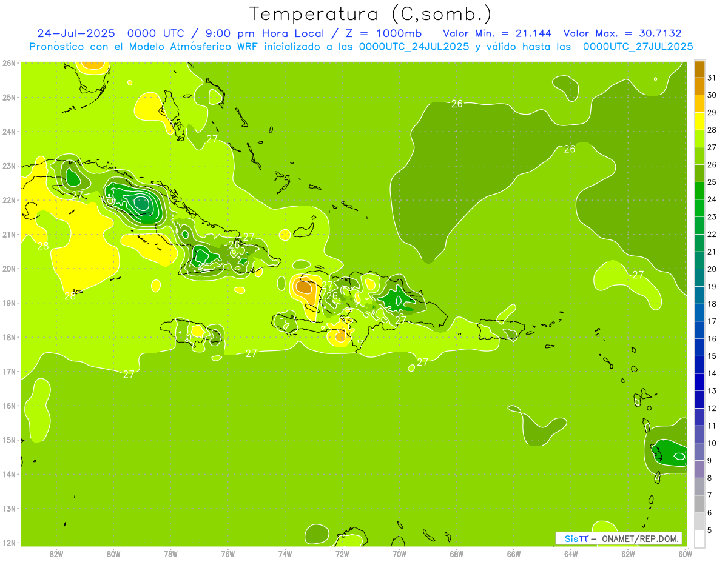Viewport: 728px width, 562px height.
Task: Click the dark brown legend swatch above 31
Action: click(x=699, y=69)
